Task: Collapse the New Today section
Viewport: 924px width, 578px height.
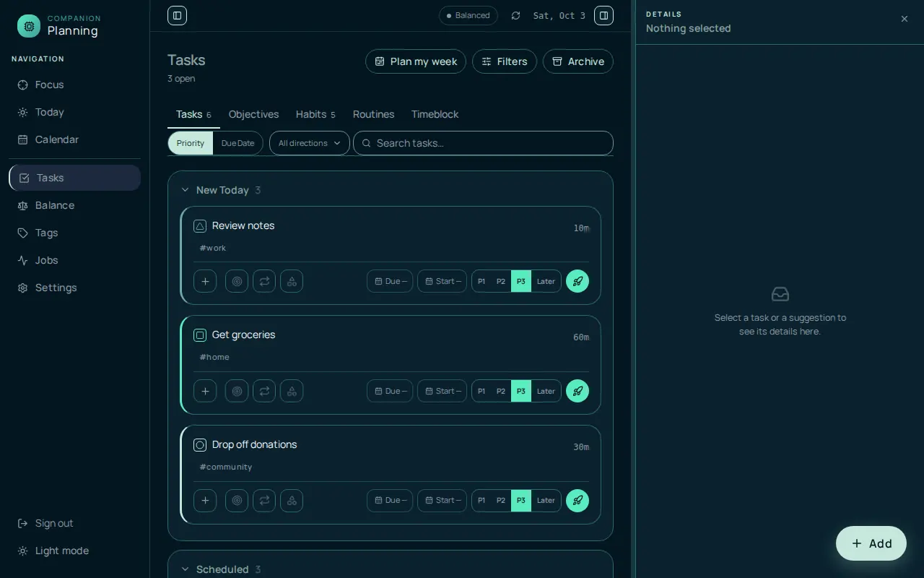Action: click(x=186, y=190)
